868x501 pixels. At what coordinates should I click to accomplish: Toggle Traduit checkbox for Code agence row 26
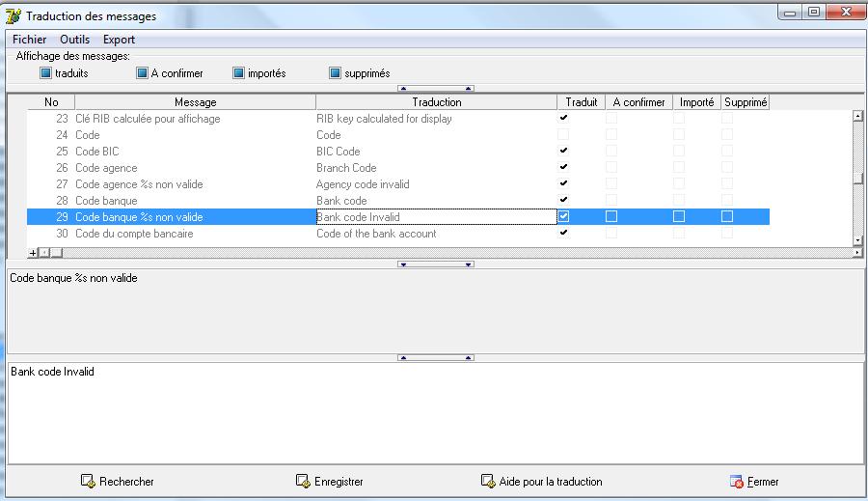click(x=563, y=167)
